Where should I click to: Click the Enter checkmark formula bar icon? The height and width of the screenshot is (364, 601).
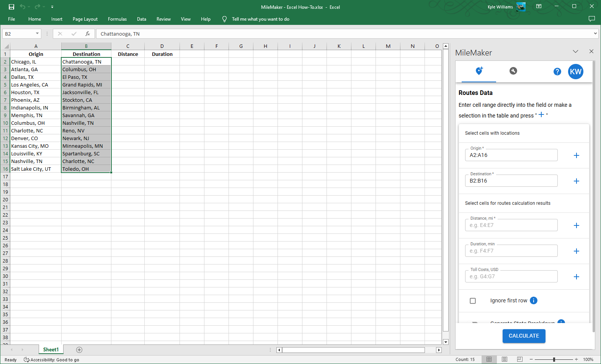pyautogui.click(x=74, y=34)
